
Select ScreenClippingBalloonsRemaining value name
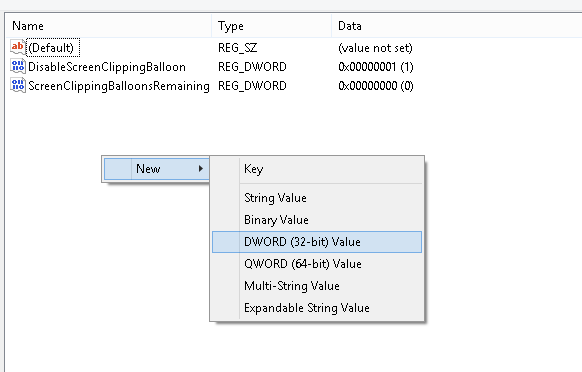[x=119, y=86]
